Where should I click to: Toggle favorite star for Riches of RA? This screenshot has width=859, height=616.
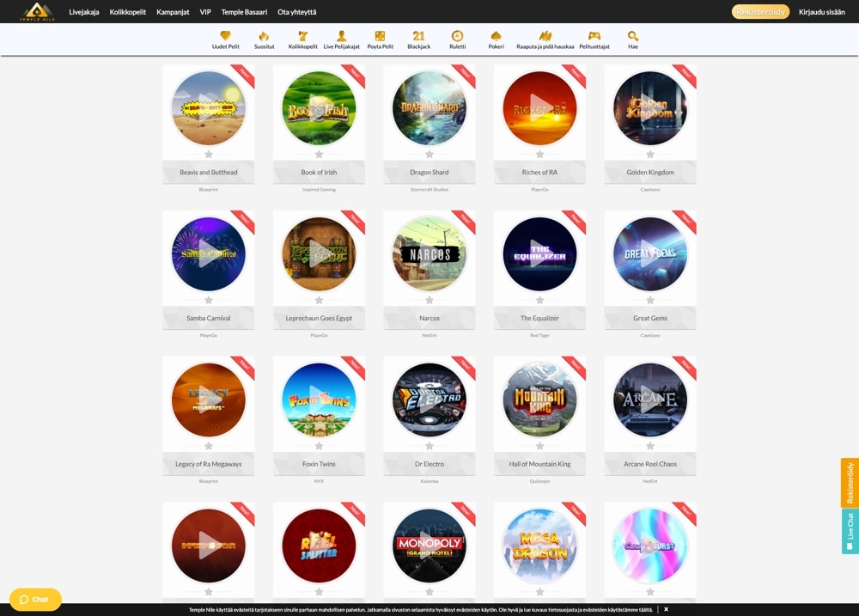pos(539,155)
